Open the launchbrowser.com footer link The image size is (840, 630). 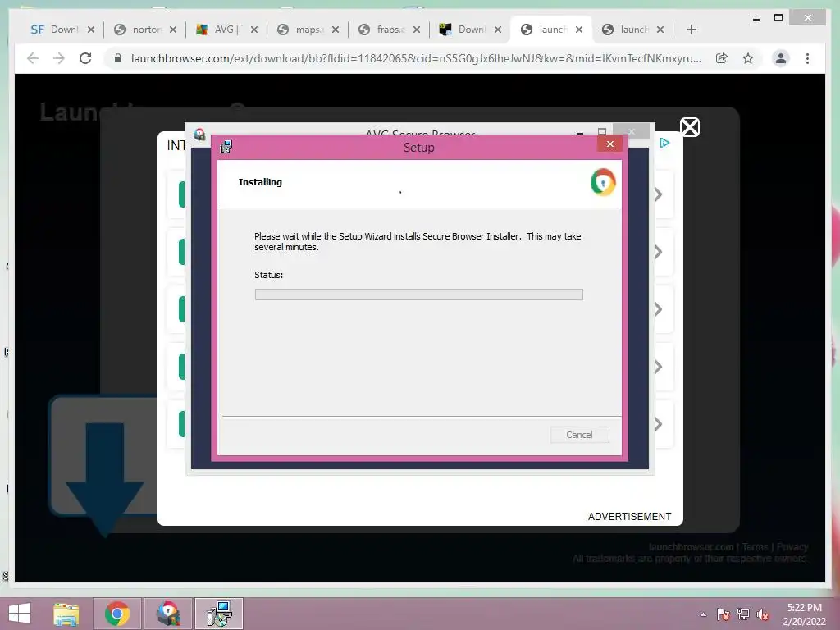(691, 547)
